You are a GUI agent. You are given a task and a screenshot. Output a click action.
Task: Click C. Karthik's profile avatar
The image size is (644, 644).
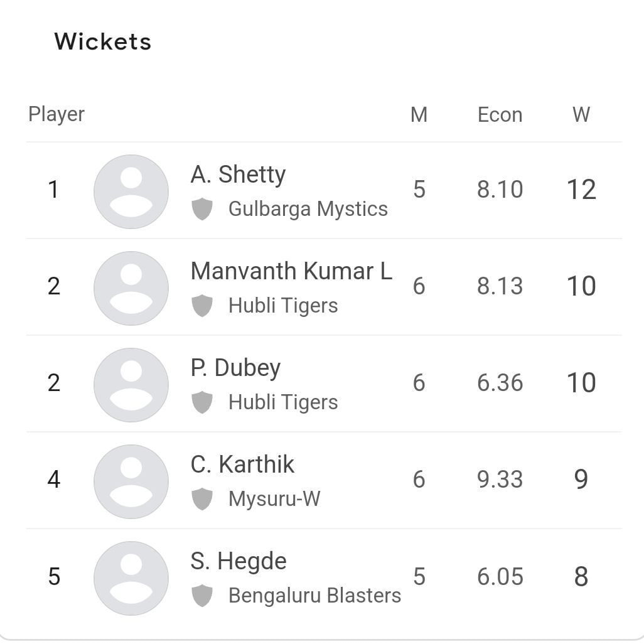(x=131, y=481)
